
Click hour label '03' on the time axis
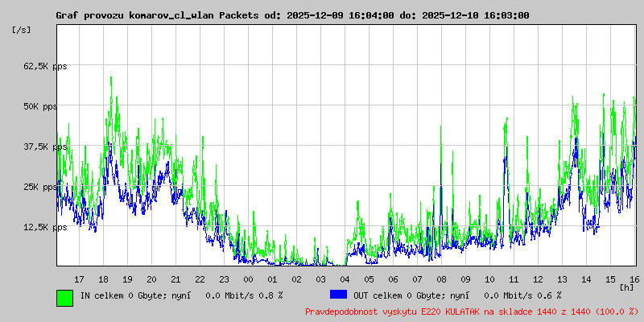tap(320, 279)
